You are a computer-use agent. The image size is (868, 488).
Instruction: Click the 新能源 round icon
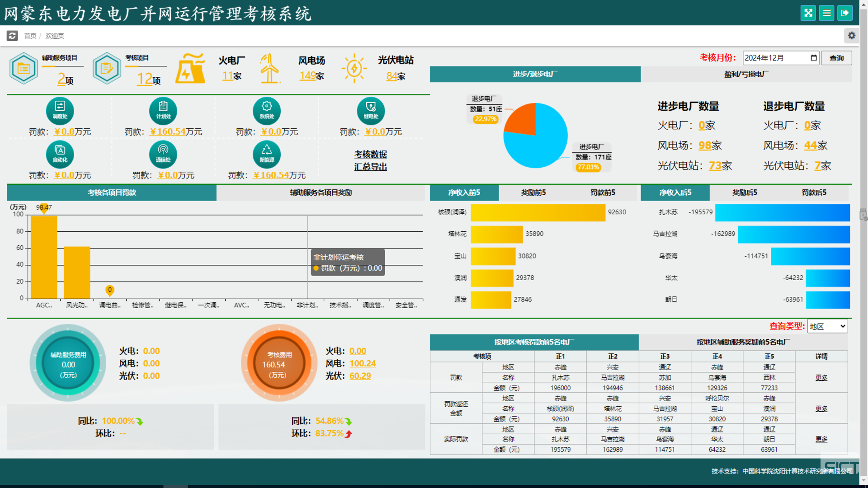pyautogui.click(x=267, y=154)
